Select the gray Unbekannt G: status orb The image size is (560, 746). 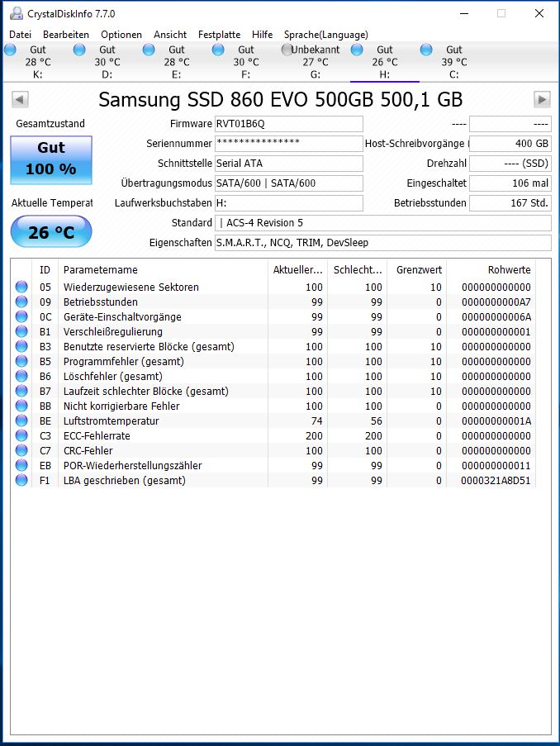pos(287,50)
